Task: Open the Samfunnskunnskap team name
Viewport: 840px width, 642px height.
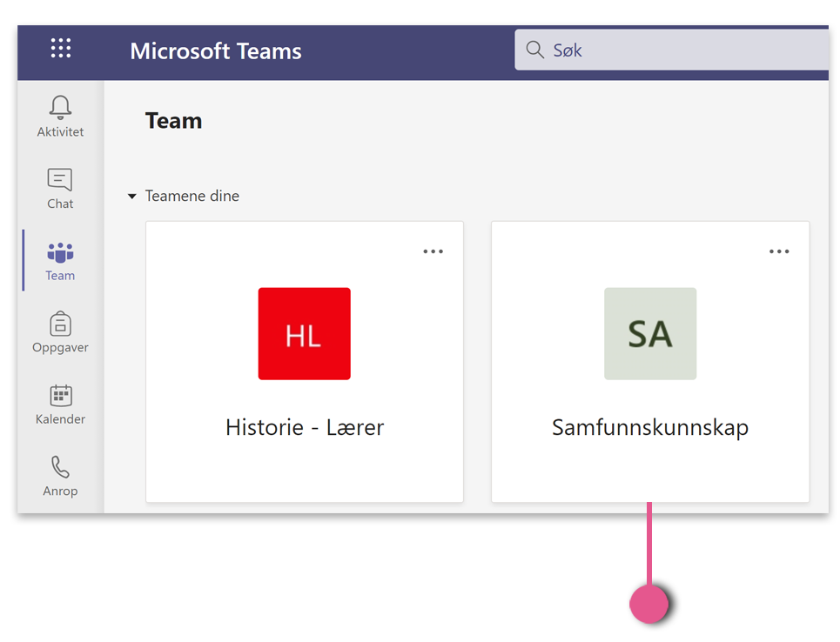Action: pyautogui.click(x=650, y=428)
